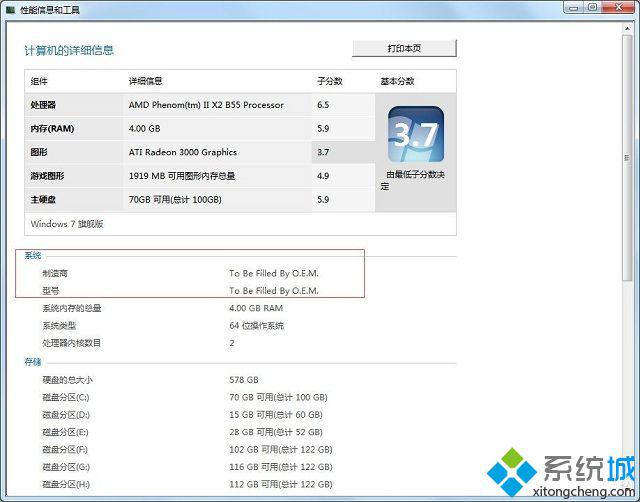Click 102 GB 可用(总计 122 GB) value
The width and height of the screenshot is (640, 502).
click(281, 450)
